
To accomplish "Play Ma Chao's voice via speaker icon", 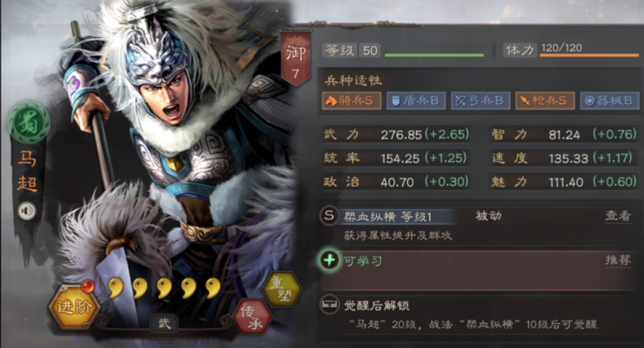I will pos(27,211).
